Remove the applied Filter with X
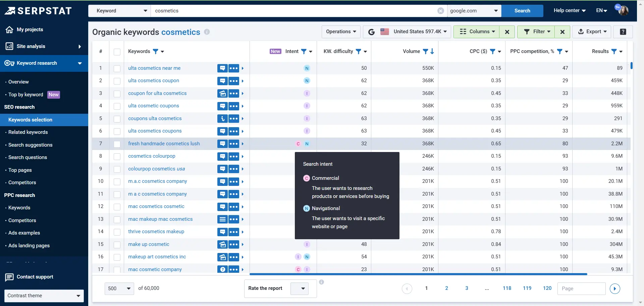Viewport: 644px width, 306px height. point(562,32)
